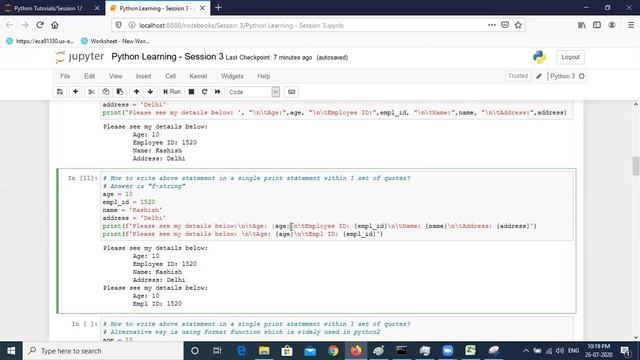Select cell In [11] prompt area
The height and width of the screenshot is (360, 640).
click(83, 178)
